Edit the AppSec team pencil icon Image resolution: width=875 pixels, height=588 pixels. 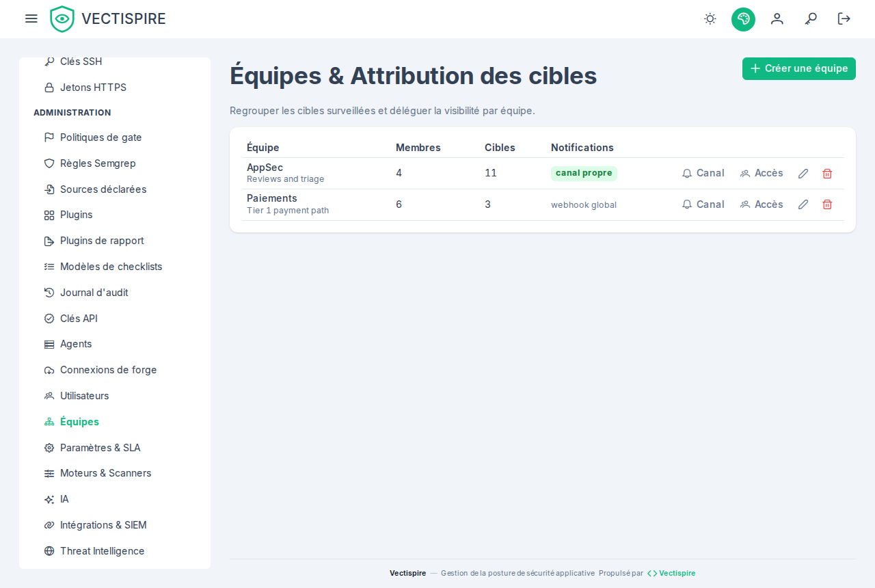coord(803,174)
